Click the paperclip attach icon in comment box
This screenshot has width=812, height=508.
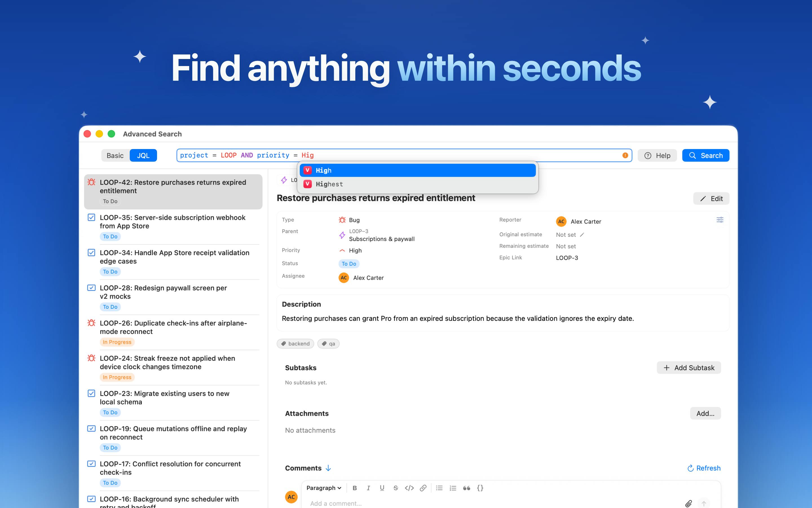pyautogui.click(x=689, y=503)
